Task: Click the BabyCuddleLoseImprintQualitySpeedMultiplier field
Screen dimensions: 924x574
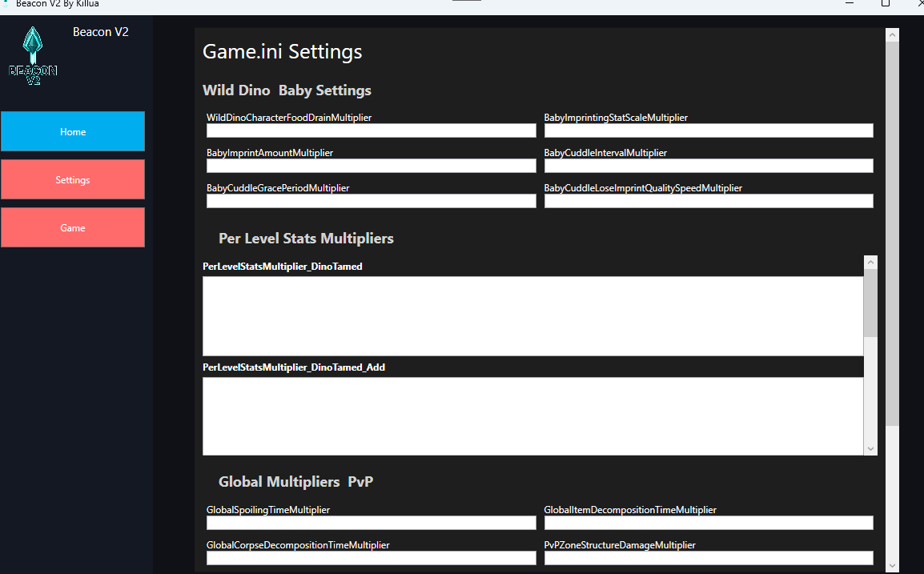Action: point(709,201)
